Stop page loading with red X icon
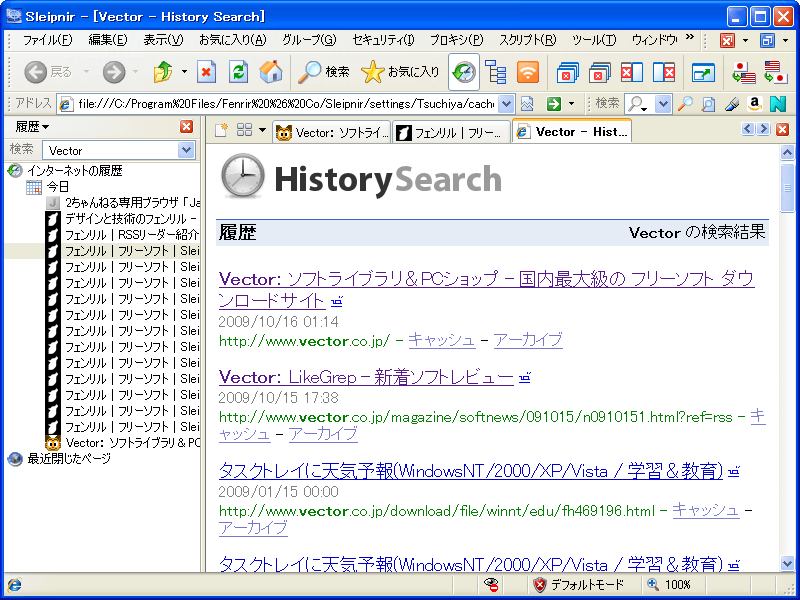 [206, 72]
